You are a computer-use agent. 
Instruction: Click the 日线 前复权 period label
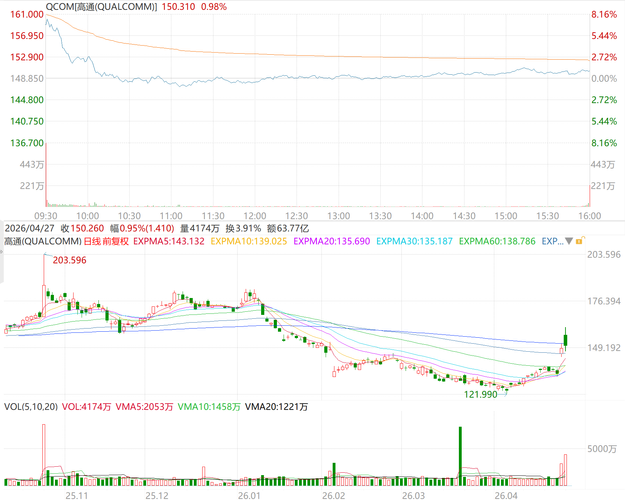(106, 241)
